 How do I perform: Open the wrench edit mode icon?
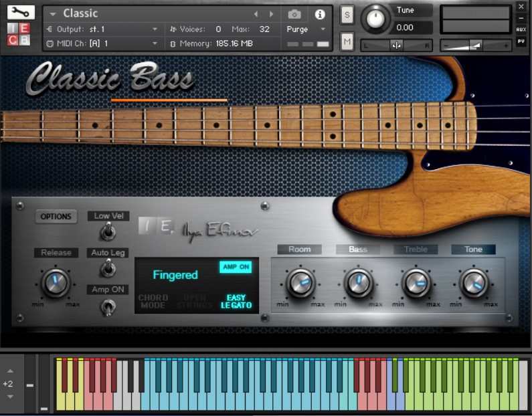21,13
